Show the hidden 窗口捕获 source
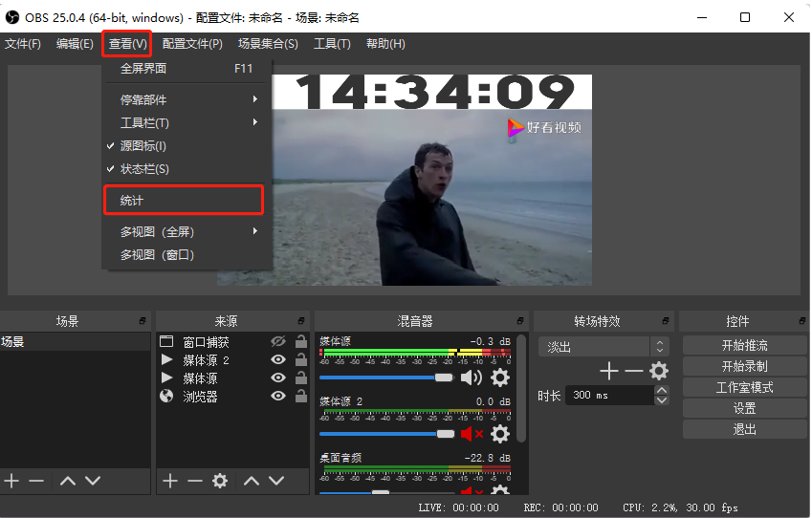Viewport: 812px width, 518px height. [x=278, y=341]
